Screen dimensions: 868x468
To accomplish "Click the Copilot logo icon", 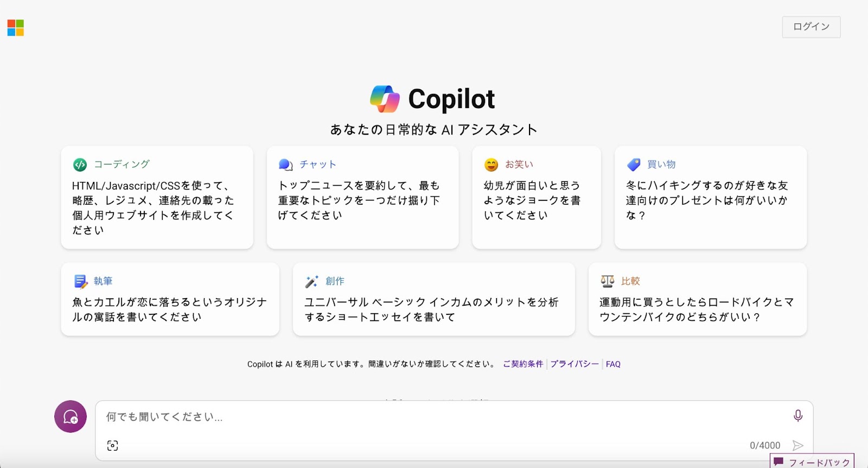I will tap(385, 99).
